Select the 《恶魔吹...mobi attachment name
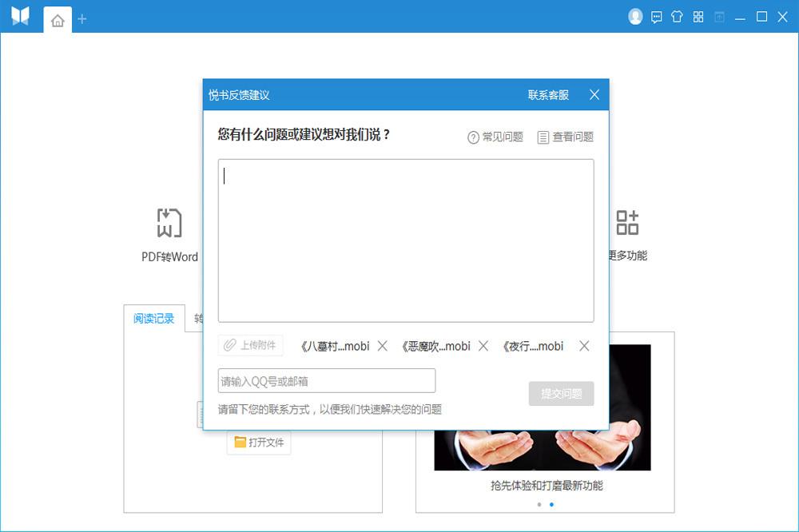 pyautogui.click(x=435, y=346)
